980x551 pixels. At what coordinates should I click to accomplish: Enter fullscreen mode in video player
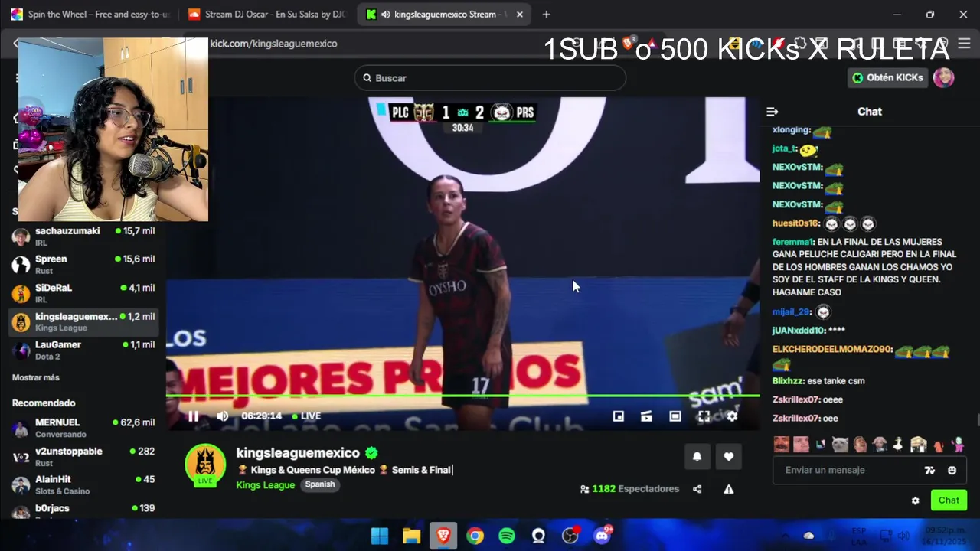tap(704, 416)
